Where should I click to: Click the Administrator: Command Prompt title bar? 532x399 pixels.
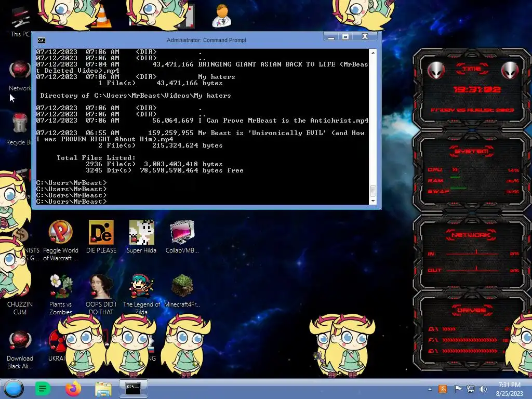206,40
